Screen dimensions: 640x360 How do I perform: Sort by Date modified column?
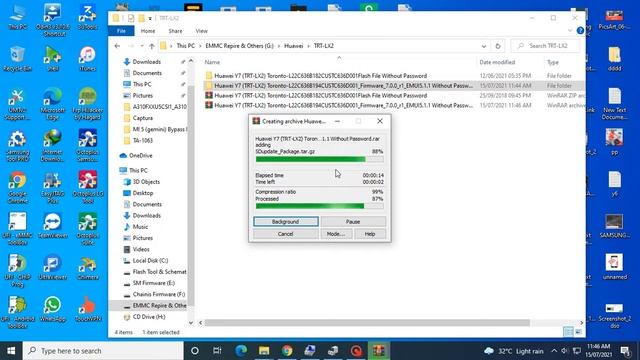(497, 62)
